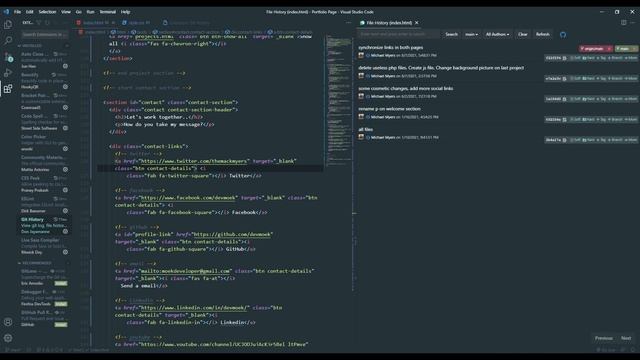Screen dimensions: 640x360
Task: Click the editor minimap preview
Action: pos(339,100)
